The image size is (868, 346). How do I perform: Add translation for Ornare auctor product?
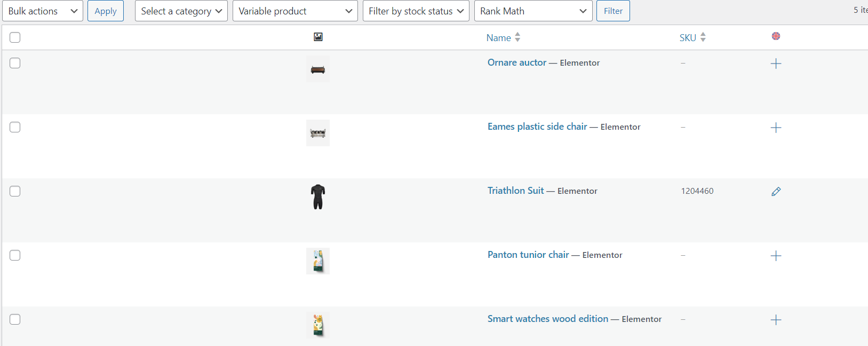pos(776,64)
